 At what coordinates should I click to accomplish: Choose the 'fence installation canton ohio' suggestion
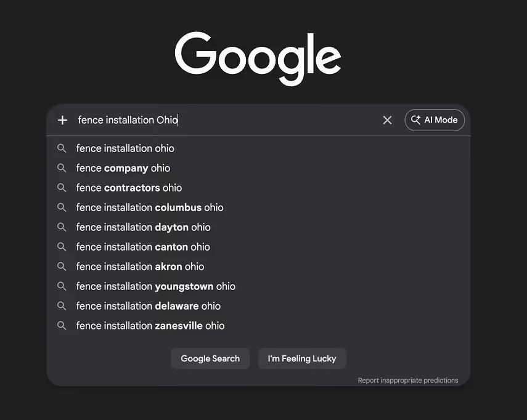point(142,246)
